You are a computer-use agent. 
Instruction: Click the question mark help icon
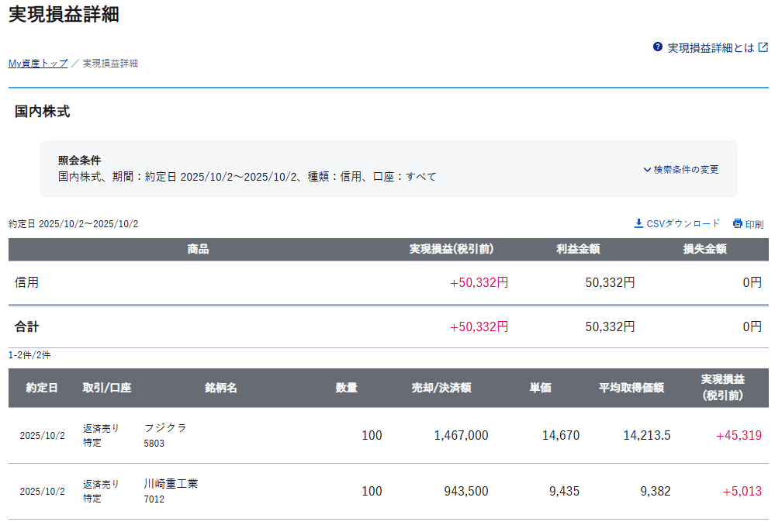click(x=658, y=47)
